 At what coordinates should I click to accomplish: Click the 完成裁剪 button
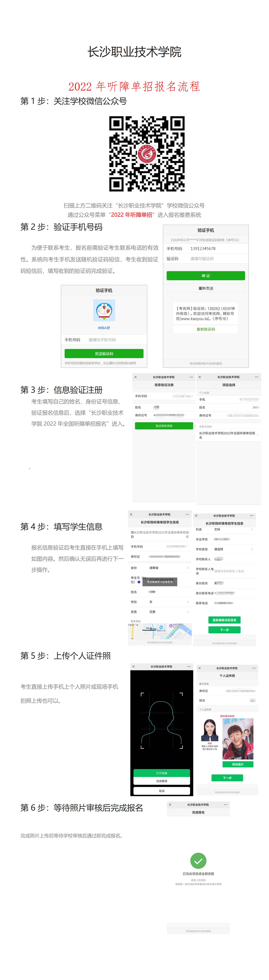[162, 781]
